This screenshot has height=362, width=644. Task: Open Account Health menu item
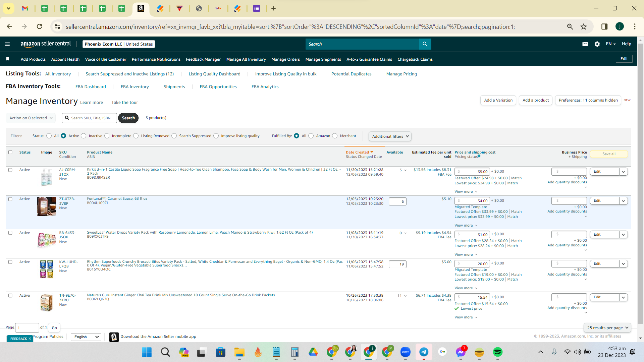tap(65, 59)
